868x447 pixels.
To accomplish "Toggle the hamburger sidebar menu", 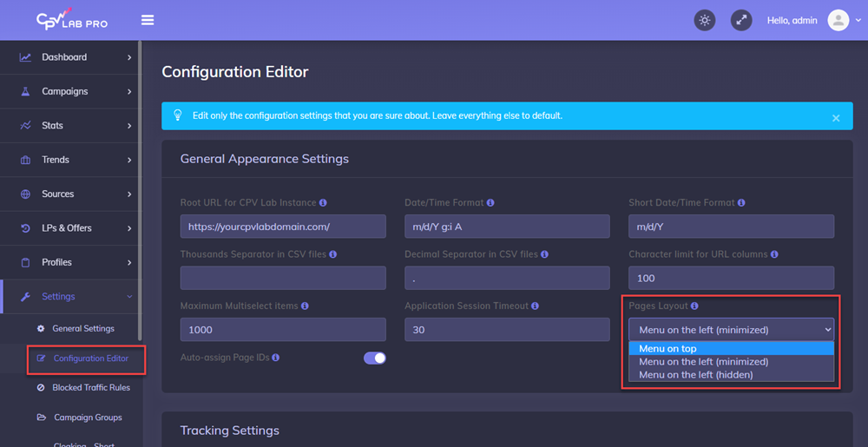I will pyautogui.click(x=148, y=20).
